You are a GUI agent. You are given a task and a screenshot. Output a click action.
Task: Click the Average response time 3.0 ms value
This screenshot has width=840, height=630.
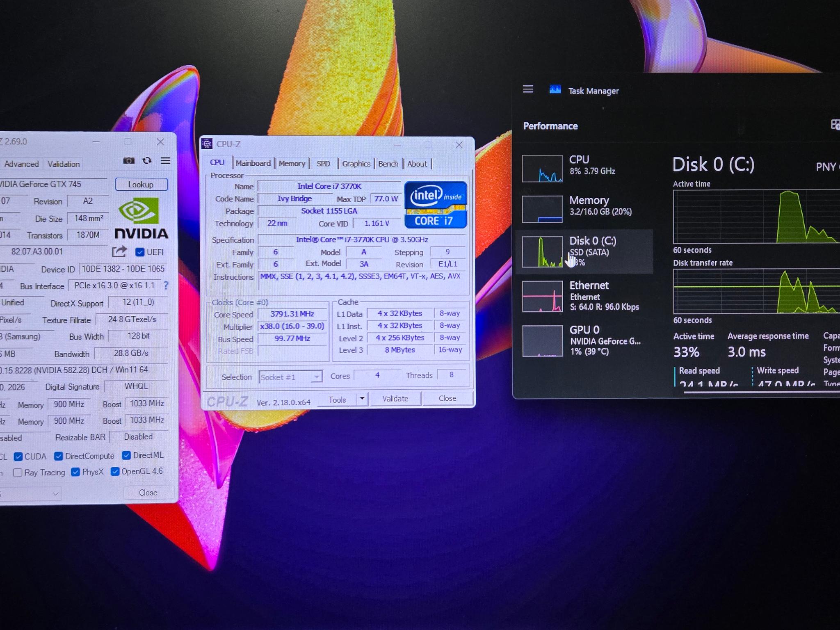(x=746, y=352)
